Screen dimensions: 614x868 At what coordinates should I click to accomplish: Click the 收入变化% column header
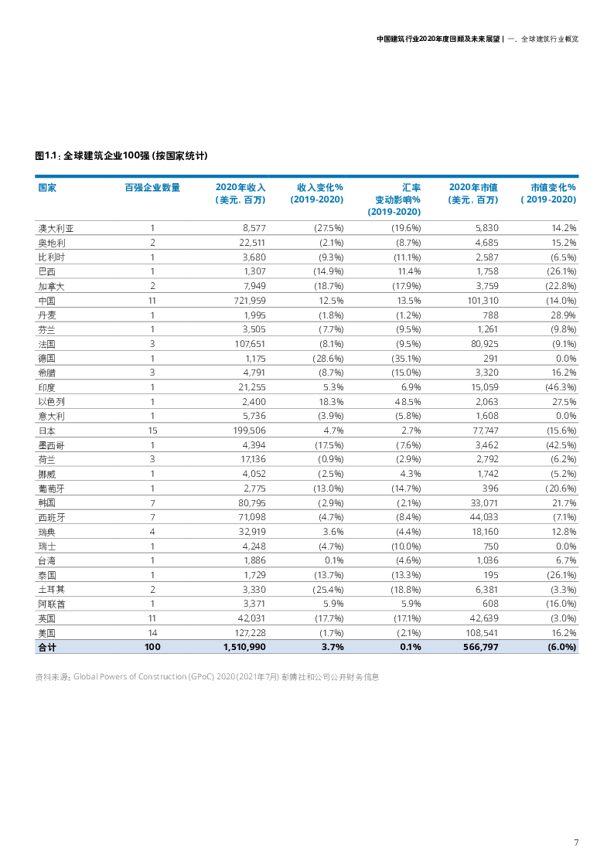(x=317, y=193)
